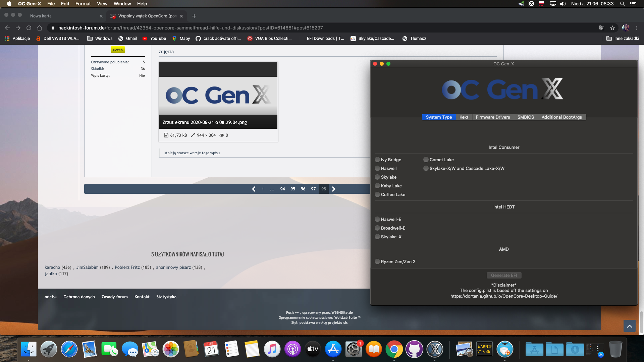
Task: Open the Statystyka footer link
Action: coord(166,297)
